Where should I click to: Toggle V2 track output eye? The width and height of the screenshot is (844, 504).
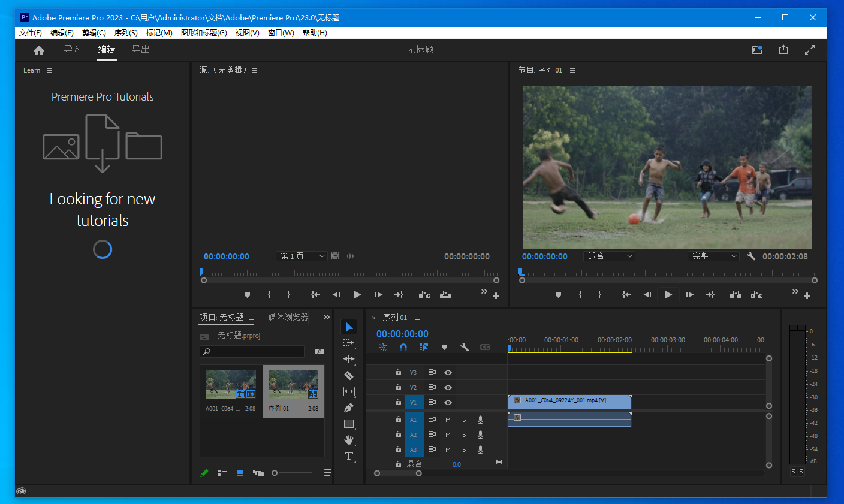(448, 387)
